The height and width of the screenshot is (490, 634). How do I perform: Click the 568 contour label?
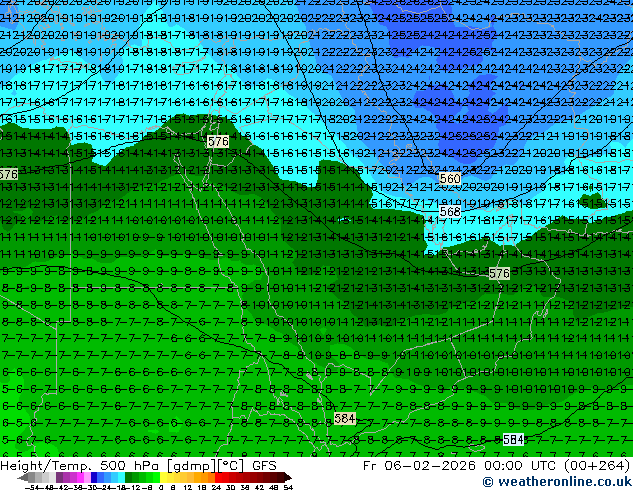(450, 211)
